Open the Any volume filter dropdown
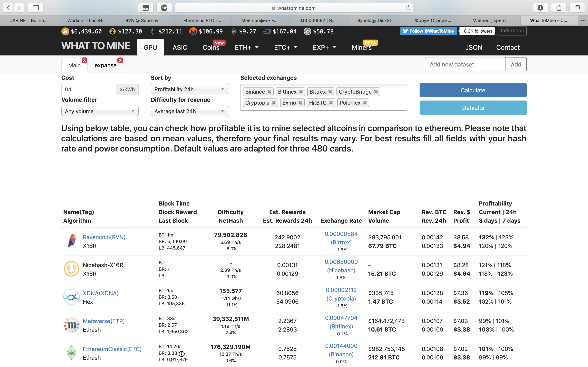The image size is (588, 367). pyautogui.click(x=100, y=111)
